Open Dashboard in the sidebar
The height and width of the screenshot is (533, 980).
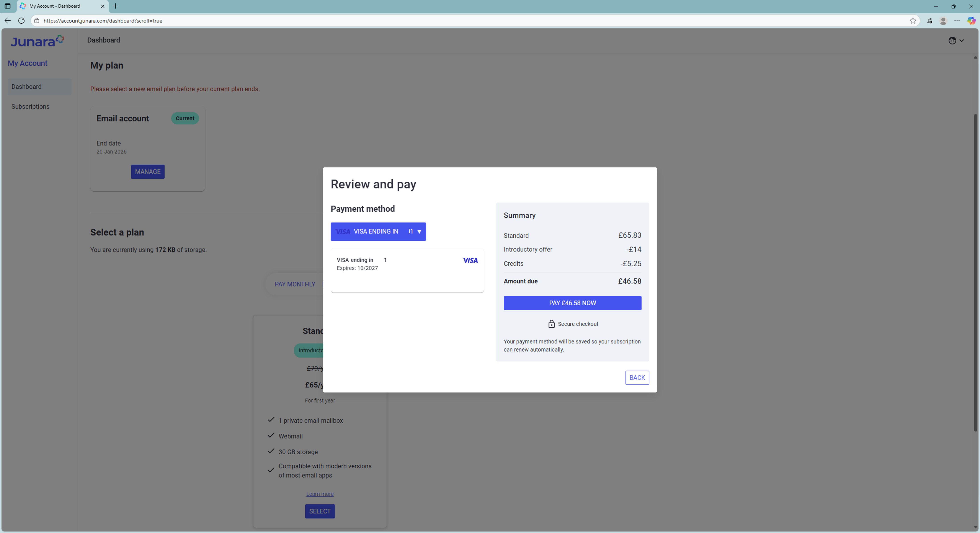click(x=39, y=87)
